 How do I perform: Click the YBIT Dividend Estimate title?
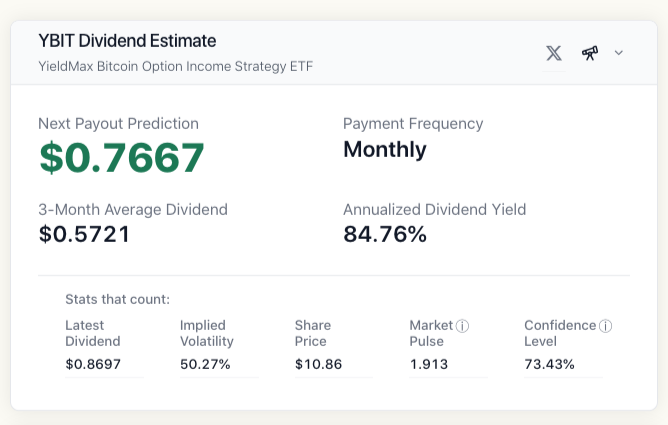127,41
